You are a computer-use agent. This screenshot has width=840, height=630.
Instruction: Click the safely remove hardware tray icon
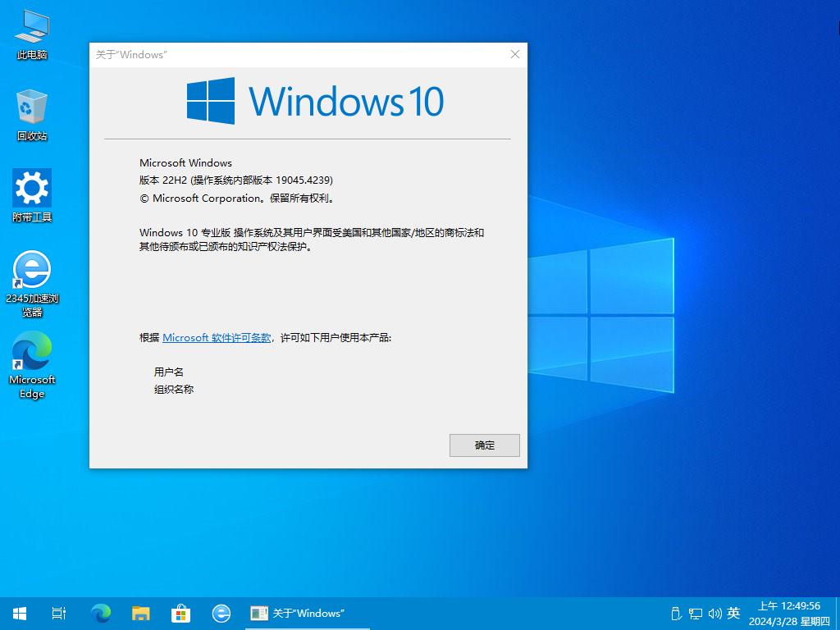(676, 614)
